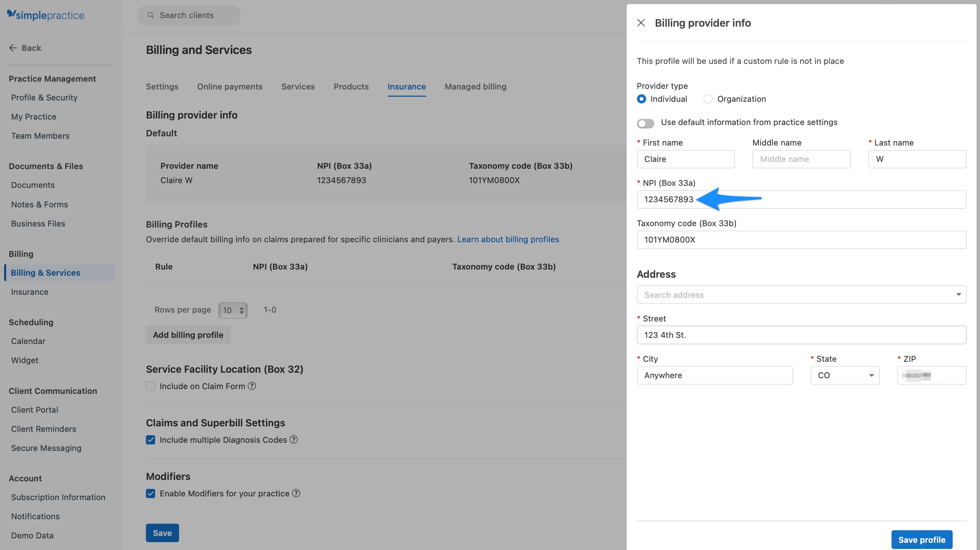Switch to the Online payments tab
This screenshot has height=550, width=980.
click(230, 87)
